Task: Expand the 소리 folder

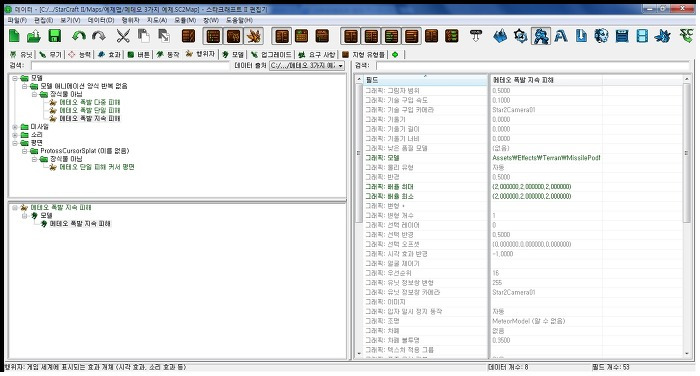Action: pos(15,135)
